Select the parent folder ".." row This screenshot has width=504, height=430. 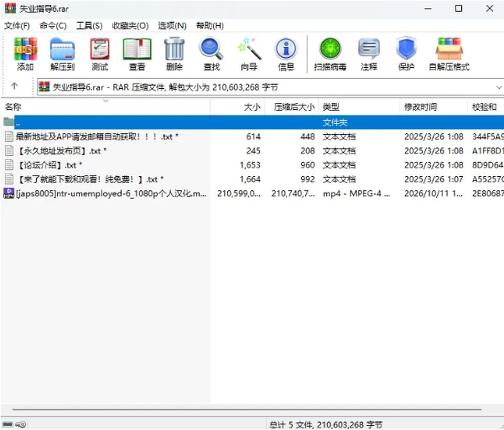click(x=252, y=122)
